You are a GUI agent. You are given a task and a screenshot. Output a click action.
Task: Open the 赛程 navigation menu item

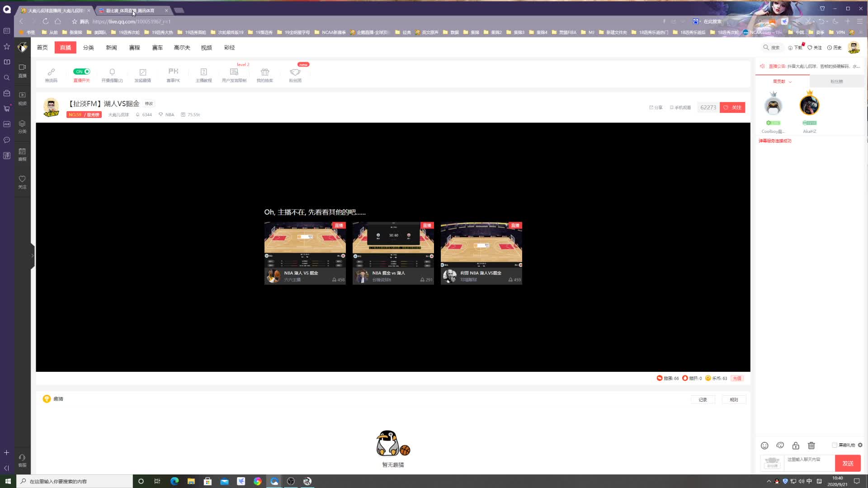point(134,47)
